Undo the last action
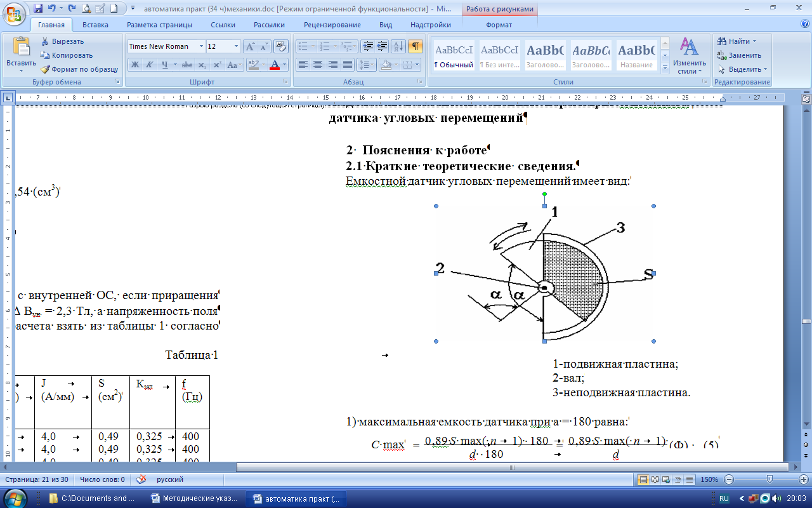The image size is (812, 508). click(52, 8)
